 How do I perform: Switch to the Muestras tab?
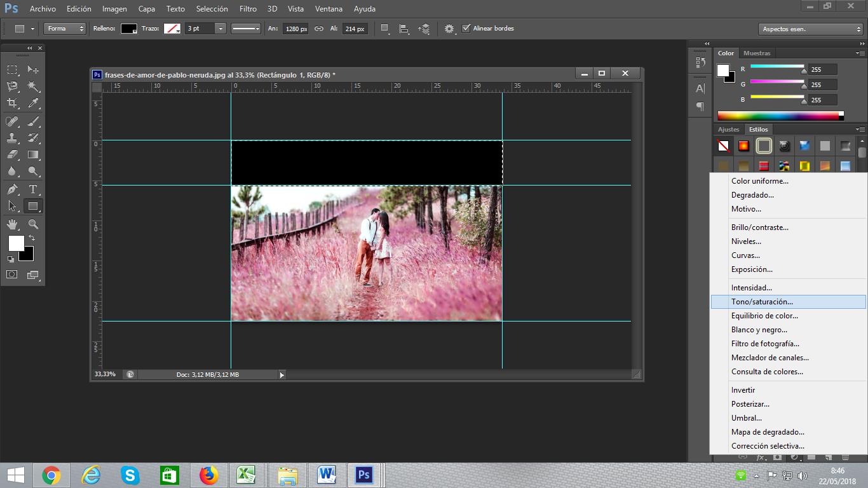(757, 53)
